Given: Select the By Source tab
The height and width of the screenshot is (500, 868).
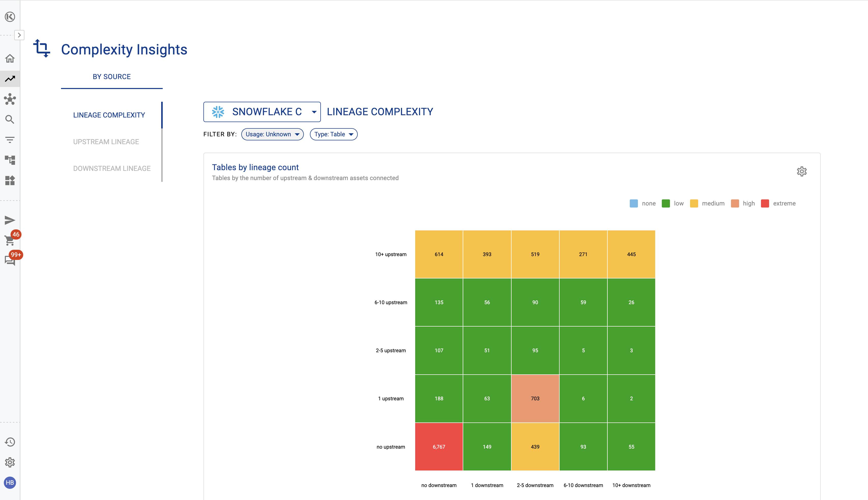Looking at the screenshot, I should [x=112, y=77].
